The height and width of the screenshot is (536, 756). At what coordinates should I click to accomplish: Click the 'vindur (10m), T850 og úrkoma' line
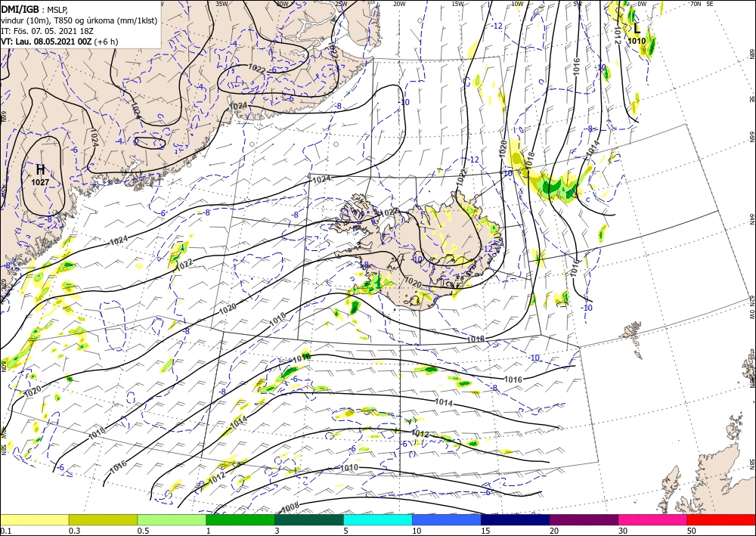pyautogui.click(x=79, y=20)
